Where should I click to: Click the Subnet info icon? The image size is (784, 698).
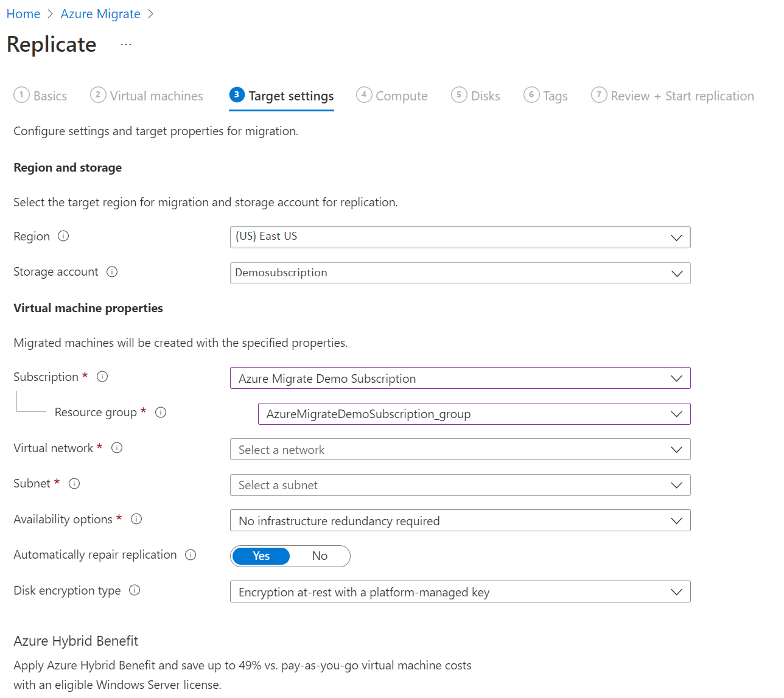pyautogui.click(x=74, y=484)
